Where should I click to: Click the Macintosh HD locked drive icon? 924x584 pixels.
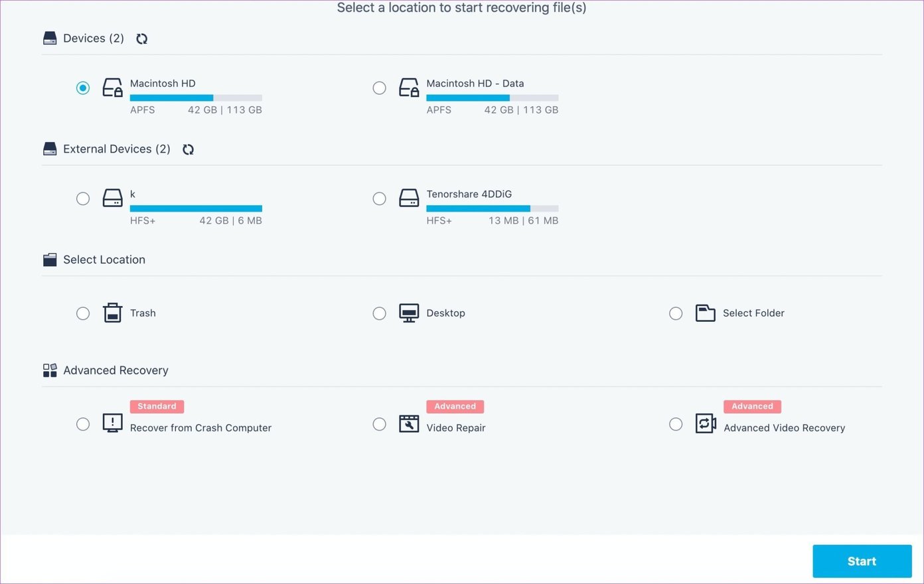[x=113, y=88]
